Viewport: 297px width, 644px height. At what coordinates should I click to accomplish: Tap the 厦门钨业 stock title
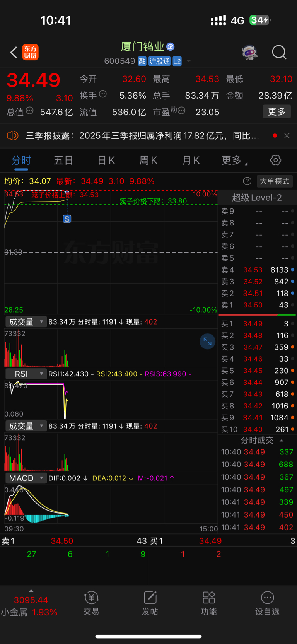coord(143,47)
